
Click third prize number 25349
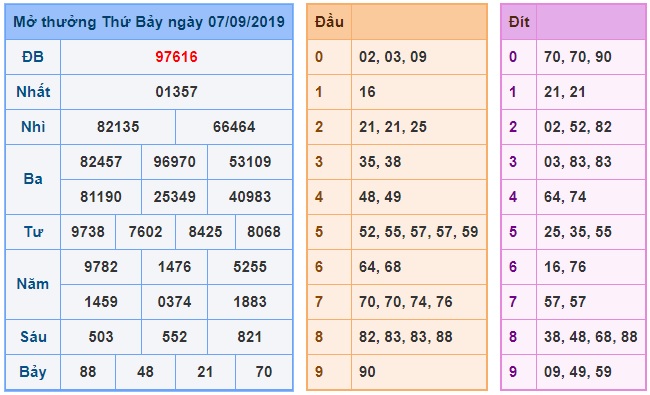174,197
